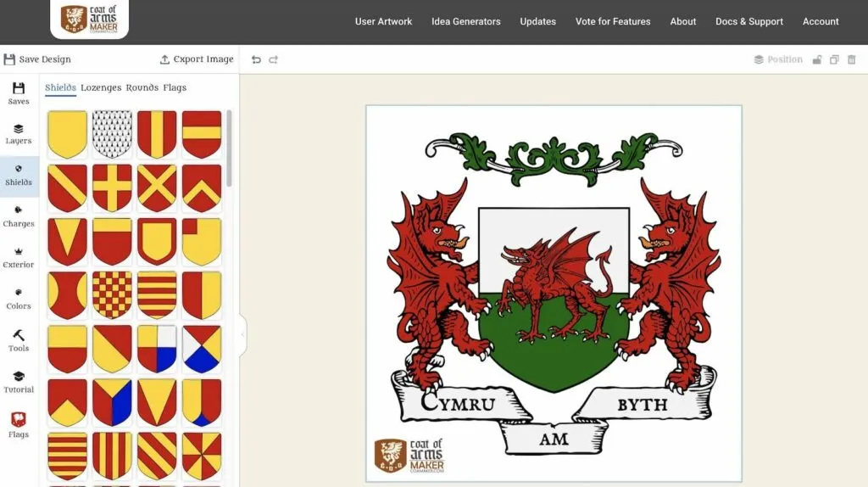
Task: Open the Tutorial sidebar panel
Action: pyautogui.click(x=19, y=383)
